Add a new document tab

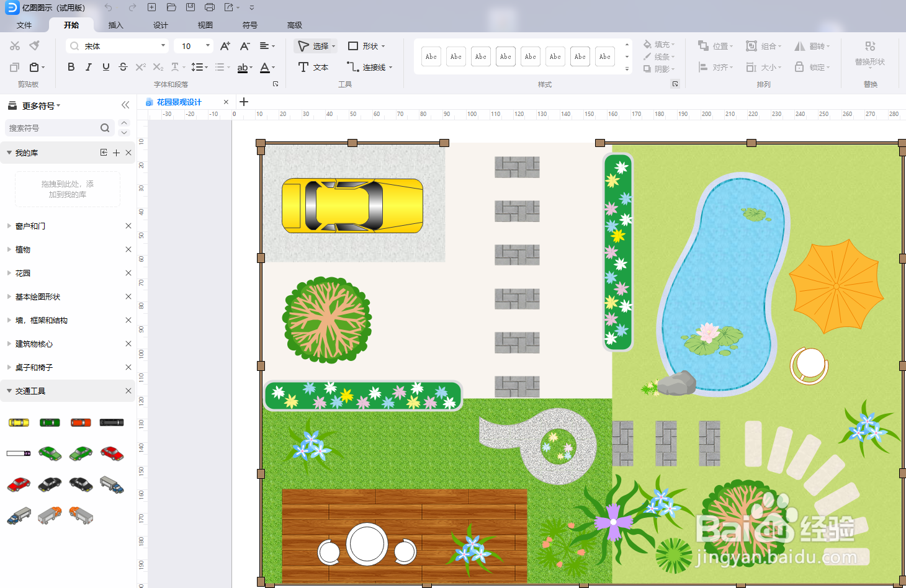[x=244, y=102]
